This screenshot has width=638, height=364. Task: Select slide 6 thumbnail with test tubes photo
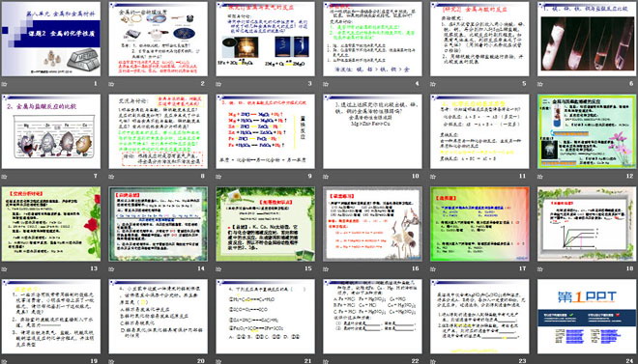pos(587,39)
